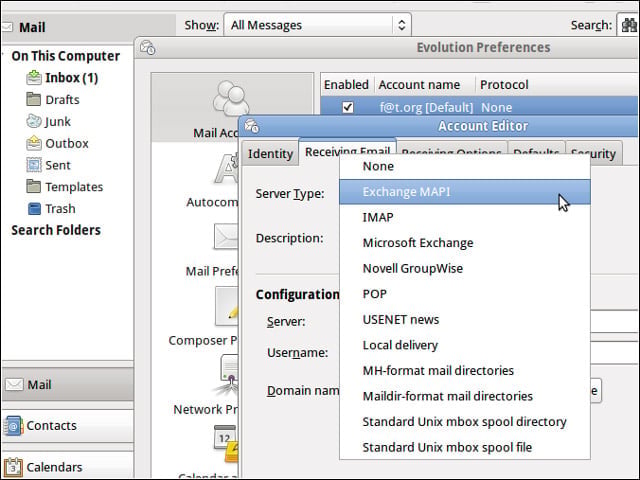Choose Microsoft Exchange server type

pos(464,243)
